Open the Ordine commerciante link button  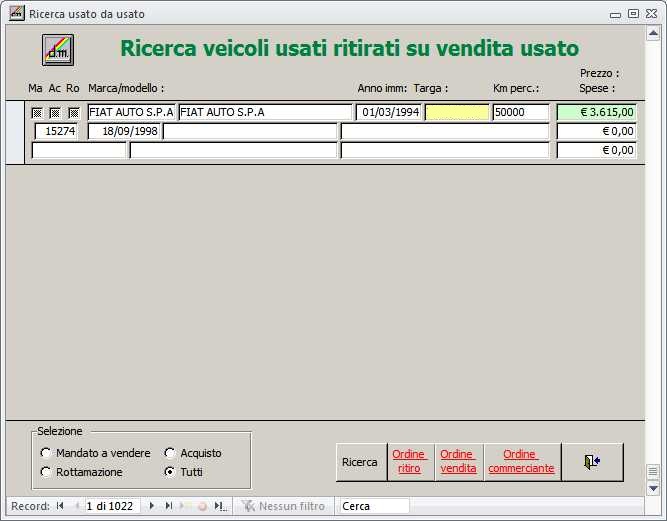[522, 462]
